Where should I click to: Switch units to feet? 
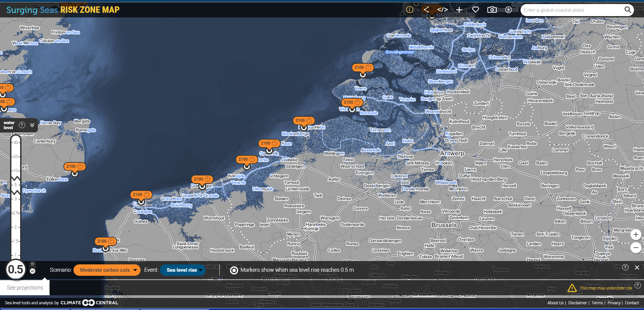pyautogui.click(x=33, y=264)
